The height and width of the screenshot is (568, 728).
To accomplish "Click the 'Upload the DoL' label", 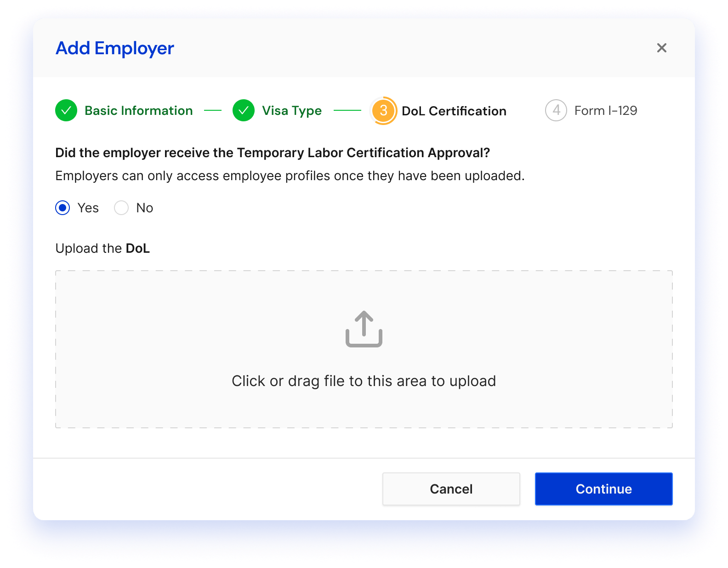I will click(x=102, y=249).
